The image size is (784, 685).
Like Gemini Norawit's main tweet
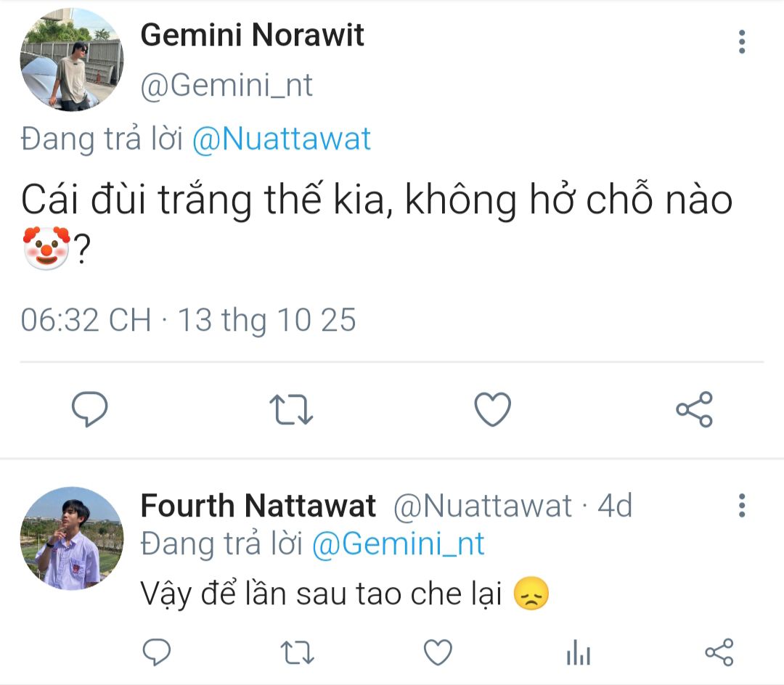click(492, 409)
